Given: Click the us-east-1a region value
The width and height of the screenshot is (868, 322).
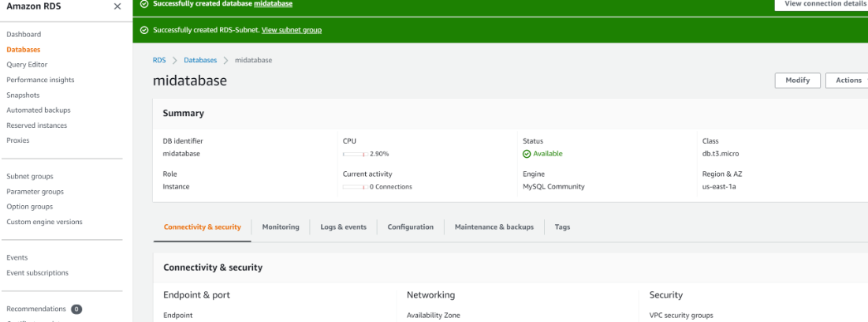Looking at the screenshot, I should [719, 187].
